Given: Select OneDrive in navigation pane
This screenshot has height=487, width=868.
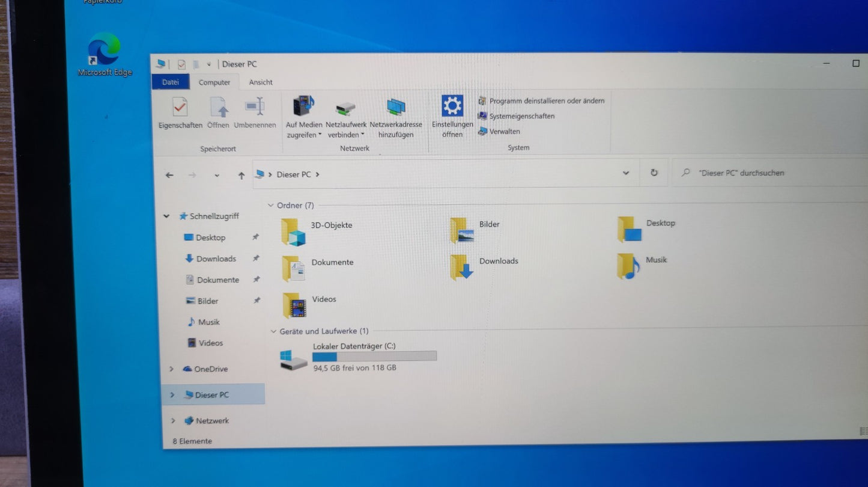Looking at the screenshot, I should 205,369.
